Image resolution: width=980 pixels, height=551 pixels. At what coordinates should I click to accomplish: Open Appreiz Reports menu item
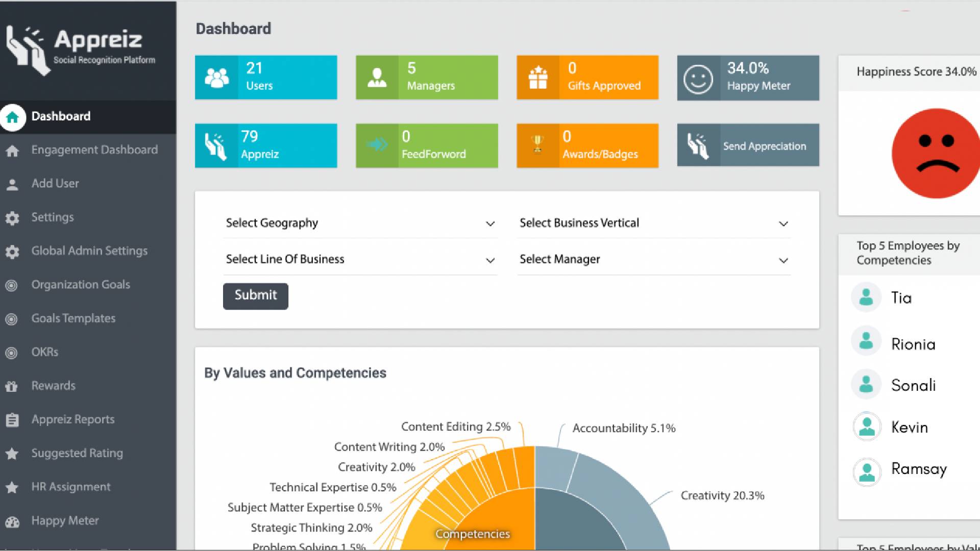click(x=88, y=420)
